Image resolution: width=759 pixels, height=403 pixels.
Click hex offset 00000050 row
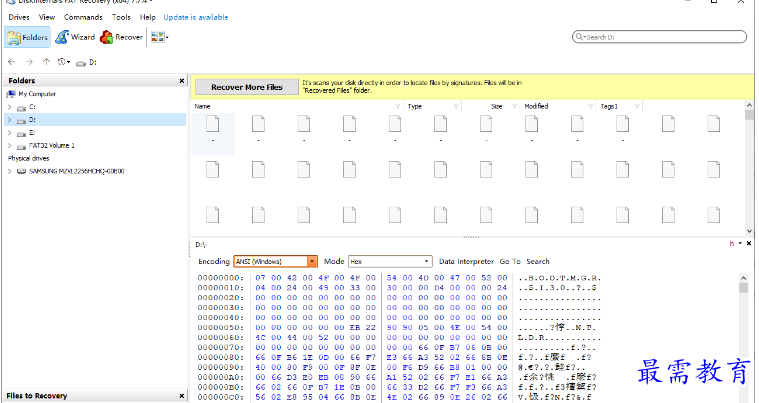(220, 328)
